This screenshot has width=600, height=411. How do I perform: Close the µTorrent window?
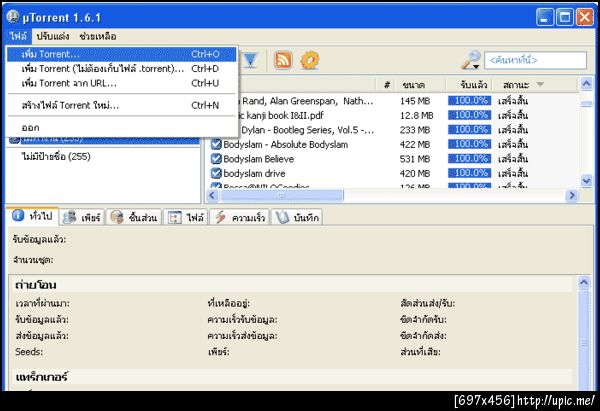(585, 17)
